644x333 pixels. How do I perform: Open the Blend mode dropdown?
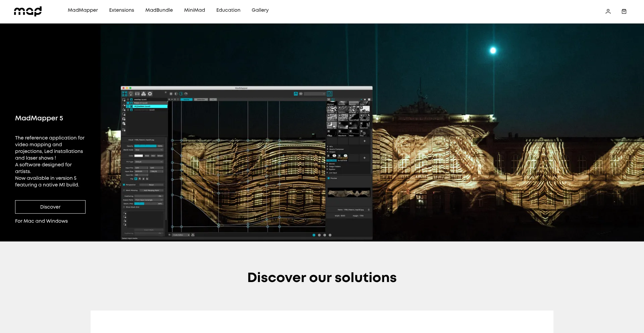coord(149,150)
